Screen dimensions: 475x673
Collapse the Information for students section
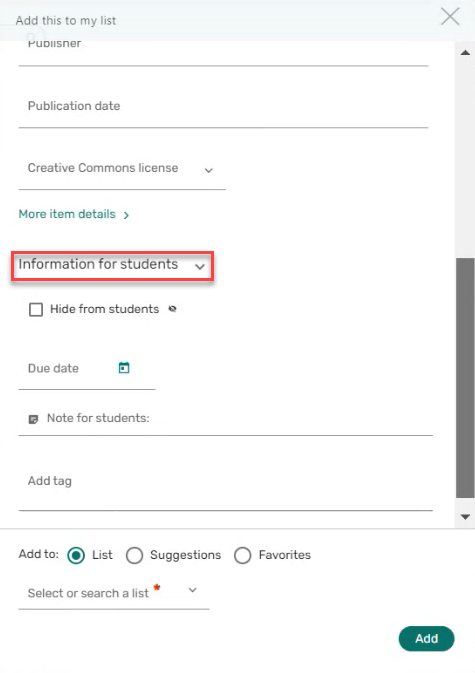pyautogui.click(x=112, y=265)
